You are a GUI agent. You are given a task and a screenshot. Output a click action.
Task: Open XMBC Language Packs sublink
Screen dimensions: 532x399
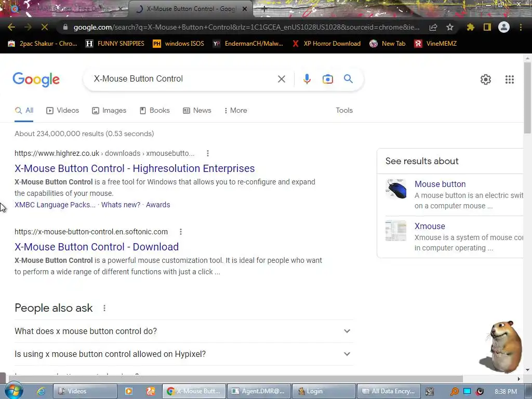coord(55,205)
